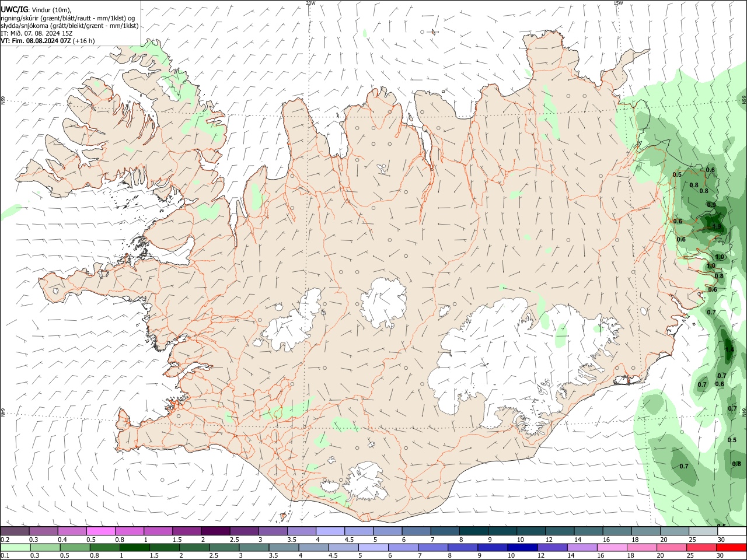747x560 pixels.
Task: Click the '20W' longitude label
Action: pos(310,3)
